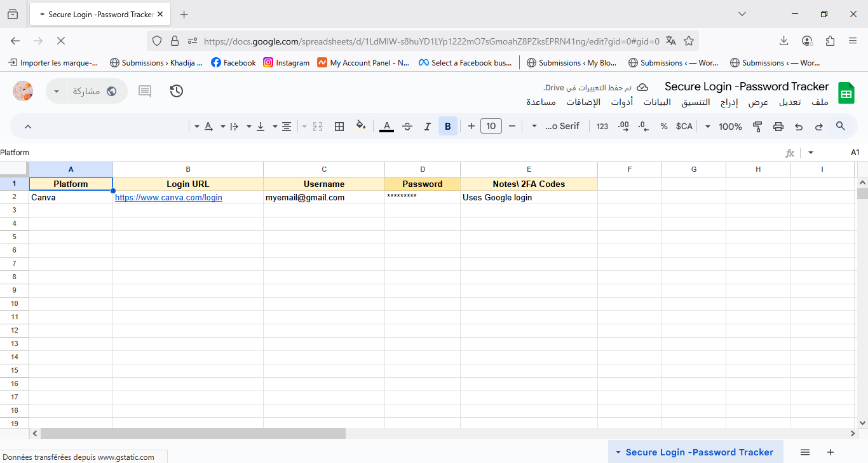Click the borders grid icon
This screenshot has height=463, width=868.
coord(339,127)
